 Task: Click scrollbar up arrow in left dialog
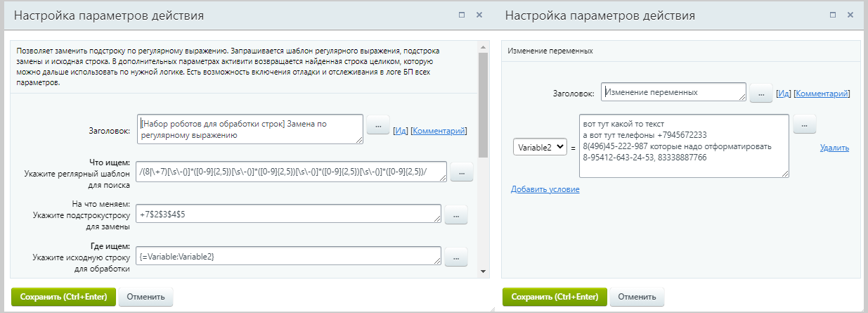pyautogui.click(x=483, y=47)
